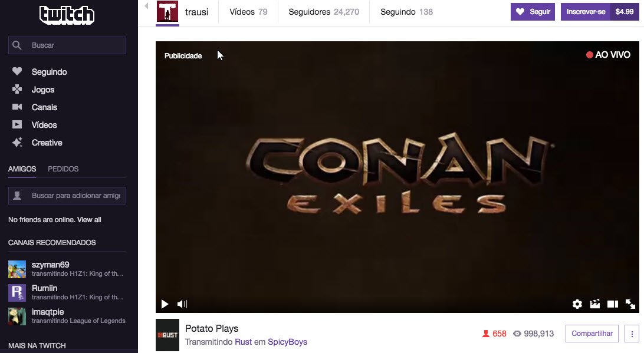This screenshot has height=353, width=644.
Task: Open Vídeos in the sidebar
Action: 44,125
